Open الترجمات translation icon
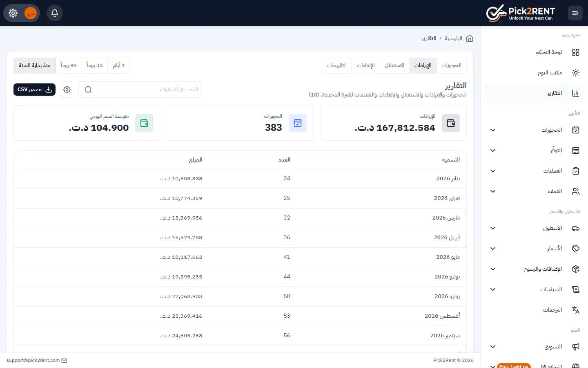This screenshot has width=588, height=368. (576, 310)
